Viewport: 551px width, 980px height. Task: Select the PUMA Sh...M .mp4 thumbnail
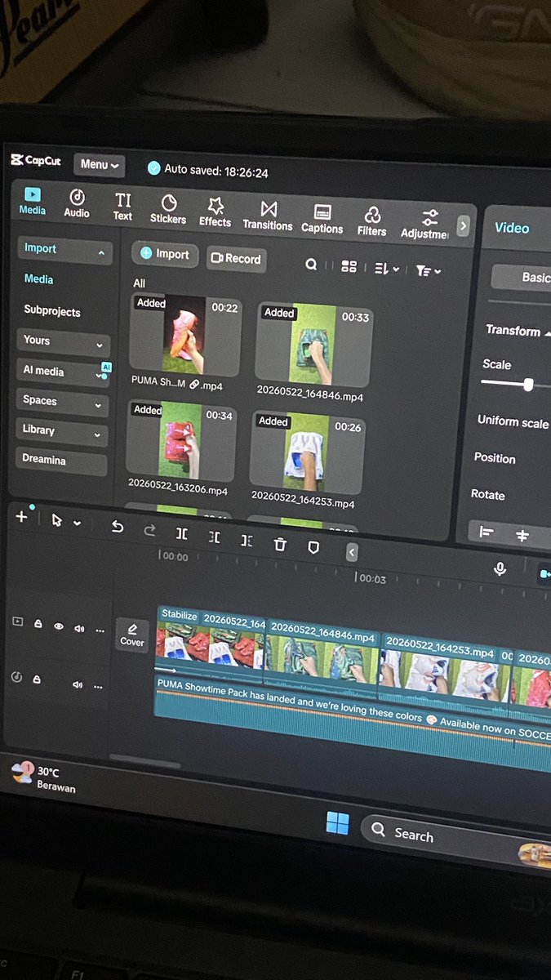[185, 335]
